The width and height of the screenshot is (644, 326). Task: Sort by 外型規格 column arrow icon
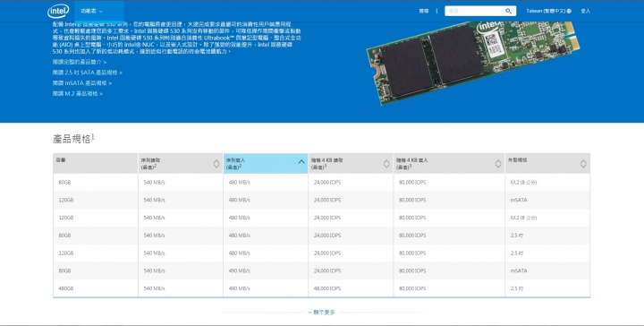pyautogui.click(x=583, y=164)
